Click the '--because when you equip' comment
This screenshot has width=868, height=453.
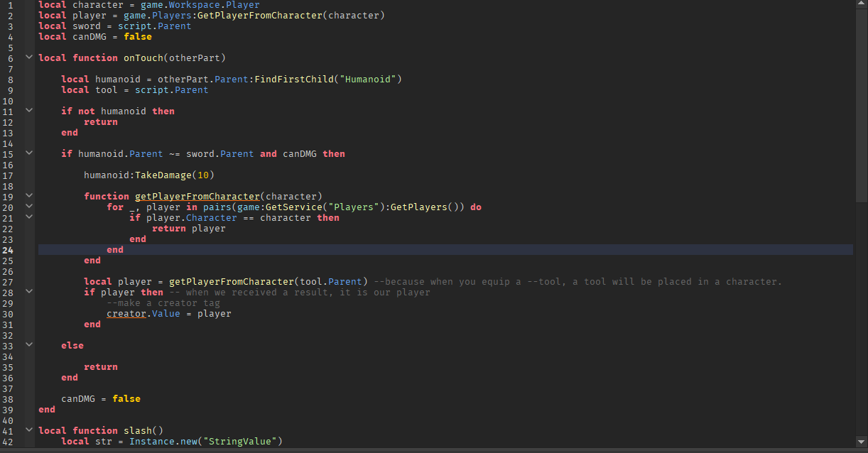click(x=577, y=282)
